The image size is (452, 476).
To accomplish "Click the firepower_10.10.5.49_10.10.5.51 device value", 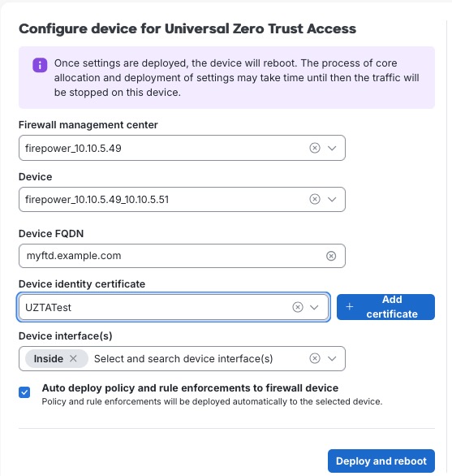I will tap(97, 200).
